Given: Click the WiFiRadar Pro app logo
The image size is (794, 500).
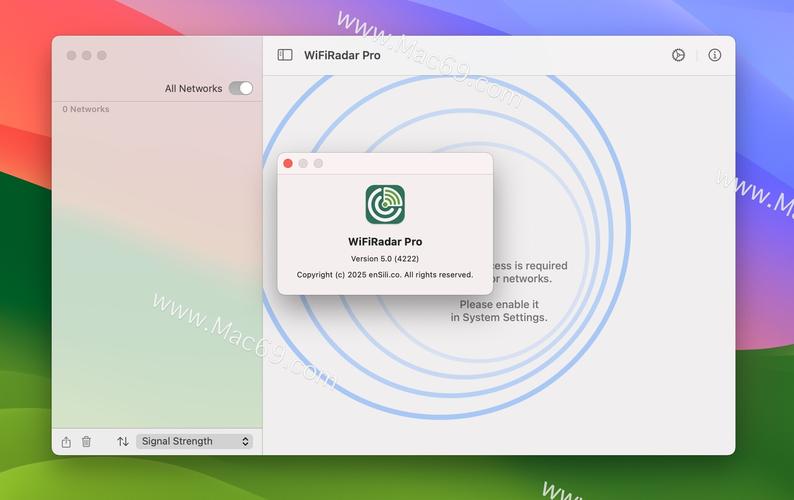Looking at the screenshot, I should [385, 204].
